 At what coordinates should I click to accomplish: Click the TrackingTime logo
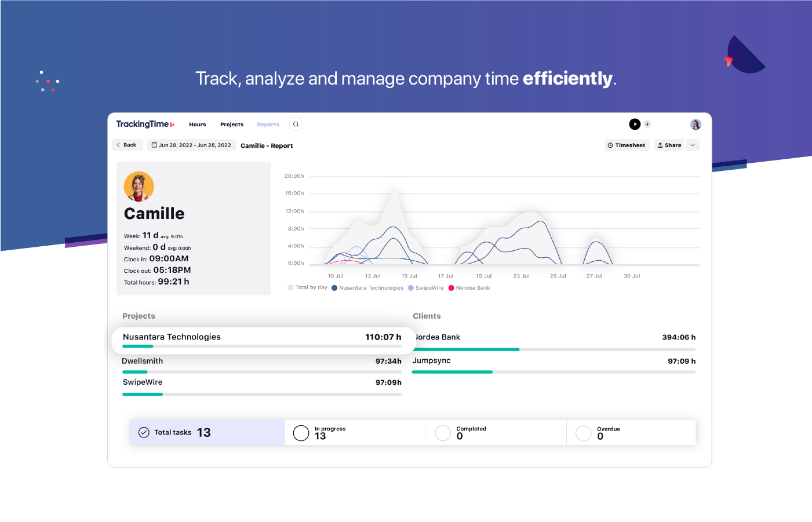point(144,123)
